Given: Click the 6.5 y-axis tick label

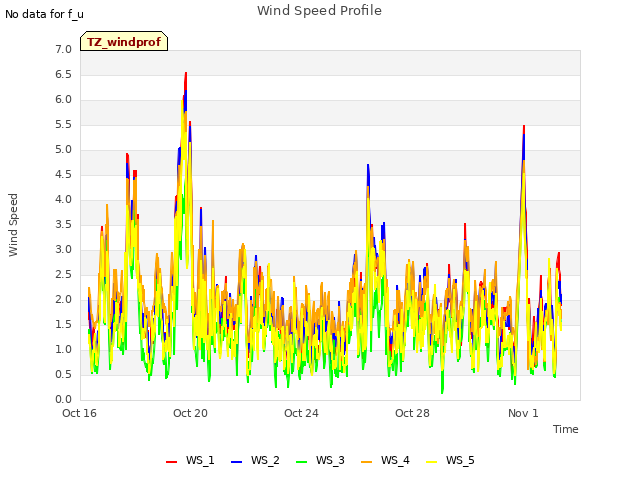Looking at the screenshot, I should click(x=63, y=75).
